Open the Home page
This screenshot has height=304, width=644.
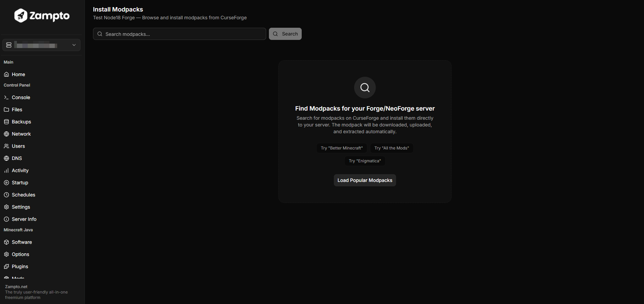point(41,74)
